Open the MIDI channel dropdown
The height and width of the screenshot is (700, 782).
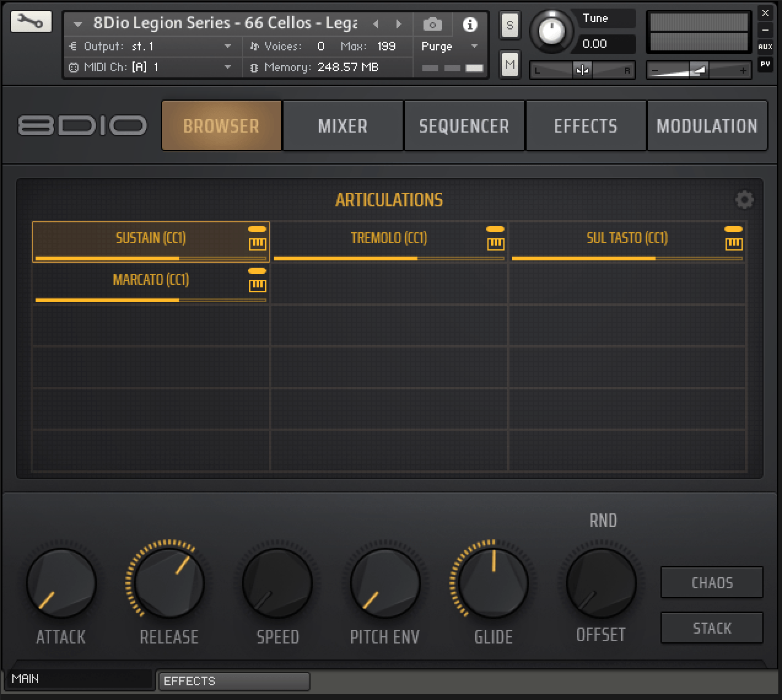point(228,67)
